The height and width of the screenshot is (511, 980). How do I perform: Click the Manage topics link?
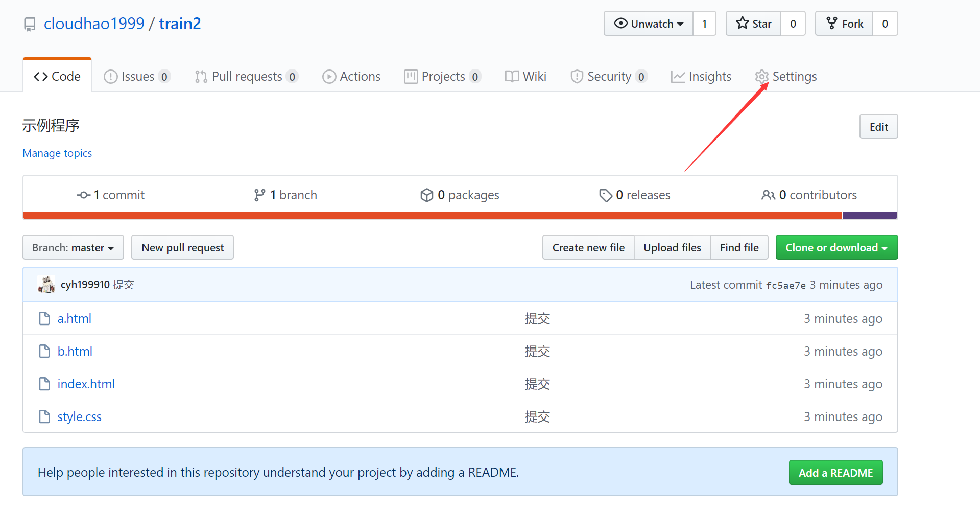tap(57, 153)
